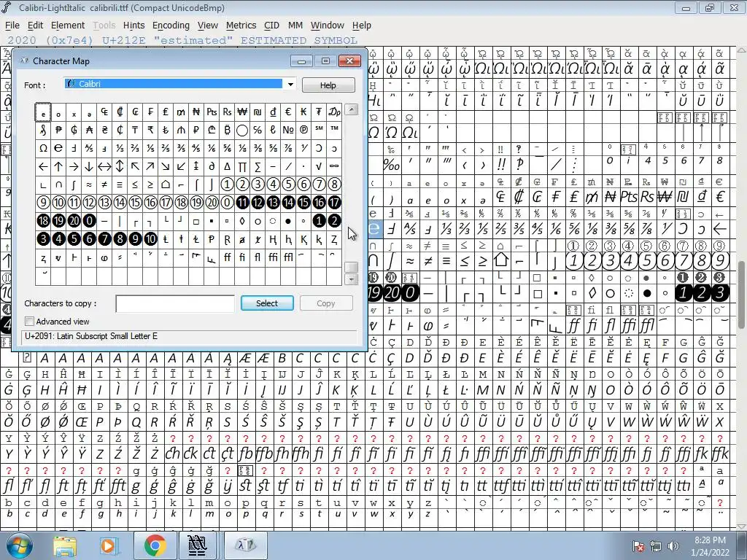
Task: Choose the infinity ∞ symbol in Character Map
Action: [x=334, y=166]
